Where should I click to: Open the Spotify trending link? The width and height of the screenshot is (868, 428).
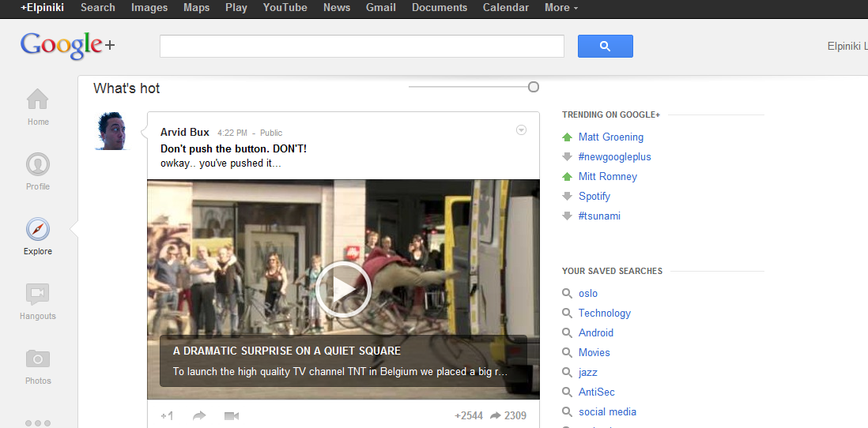pyautogui.click(x=594, y=197)
